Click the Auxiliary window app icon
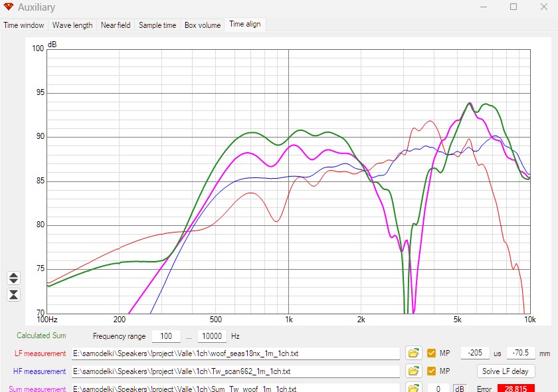This screenshot has width=558, height=392. coord(8,7)
